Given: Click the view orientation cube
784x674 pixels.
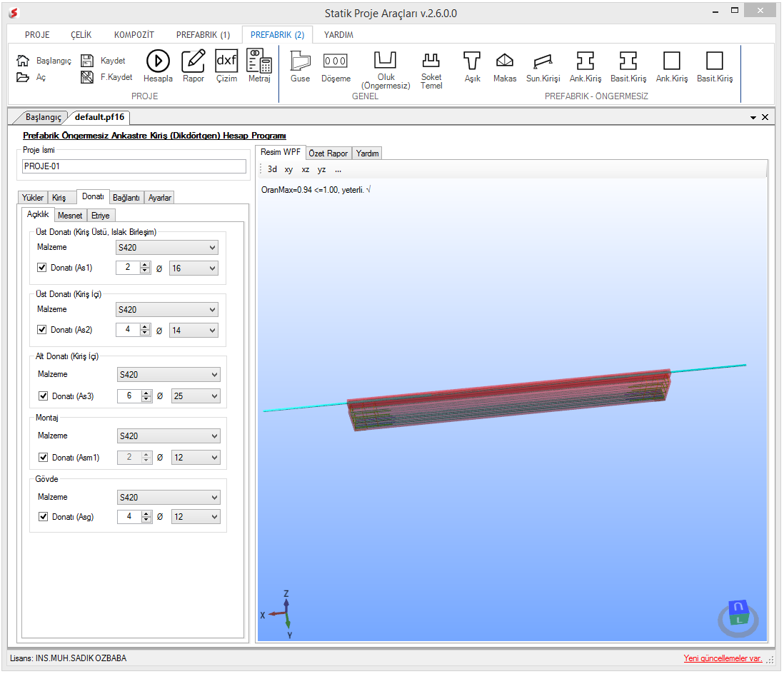Looking at the screenshot, I should coord(738,614).
